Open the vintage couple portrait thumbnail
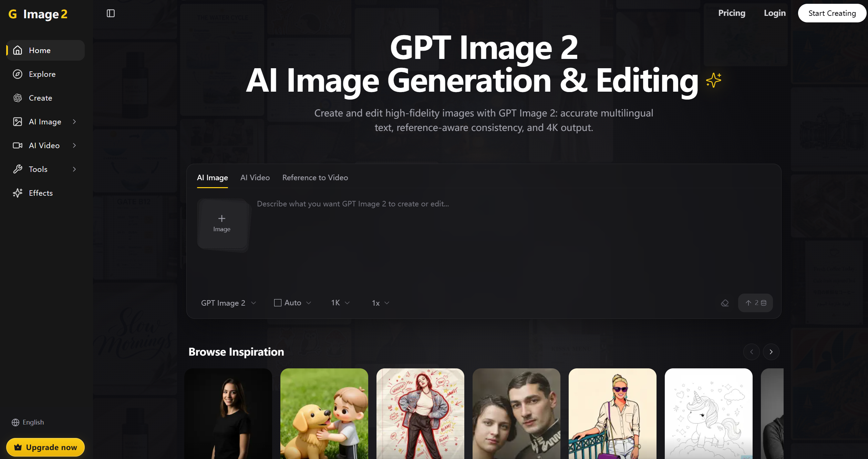The width and height of the screenshot is (868, 459). (516, 414)
